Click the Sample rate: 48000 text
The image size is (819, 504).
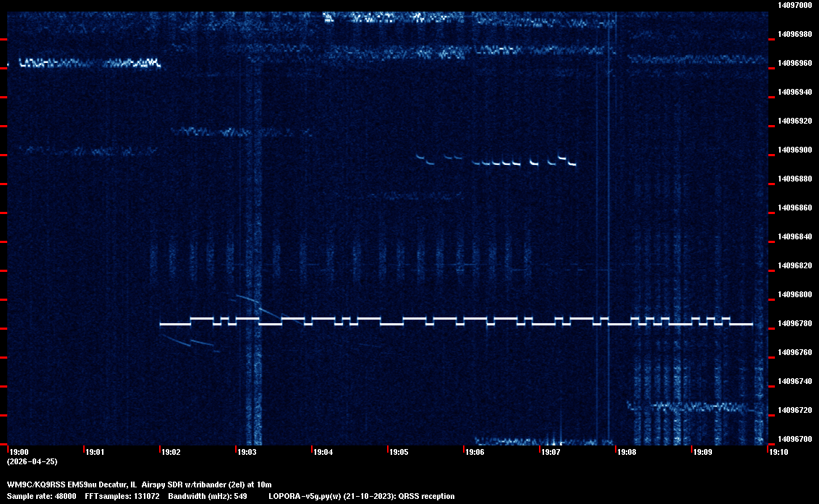pyautogui.click(x=41, y=496)
